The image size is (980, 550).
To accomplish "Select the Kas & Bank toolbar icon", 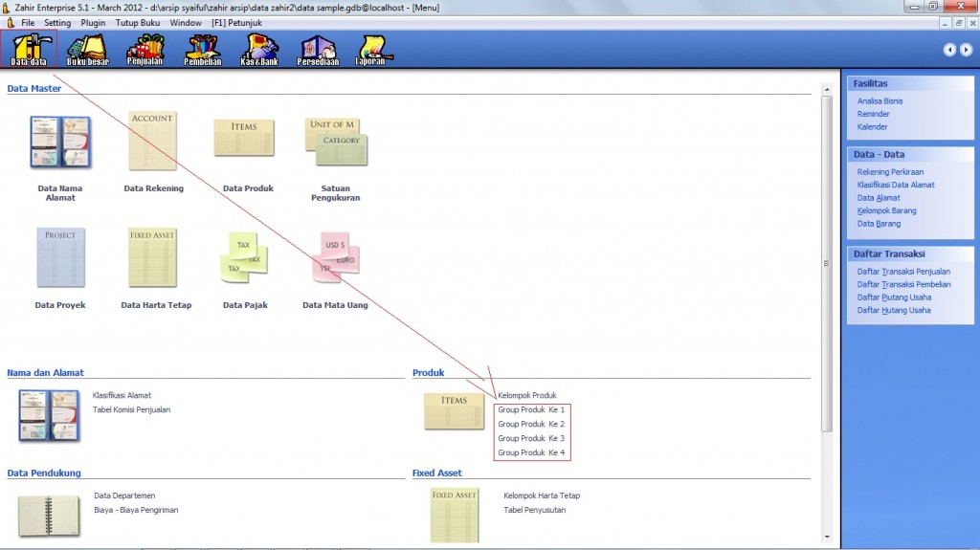I will tap(260, 49).
